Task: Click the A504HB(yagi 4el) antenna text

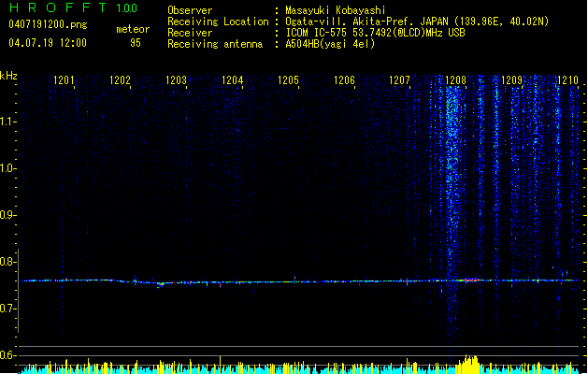Action: pos(330,44)
